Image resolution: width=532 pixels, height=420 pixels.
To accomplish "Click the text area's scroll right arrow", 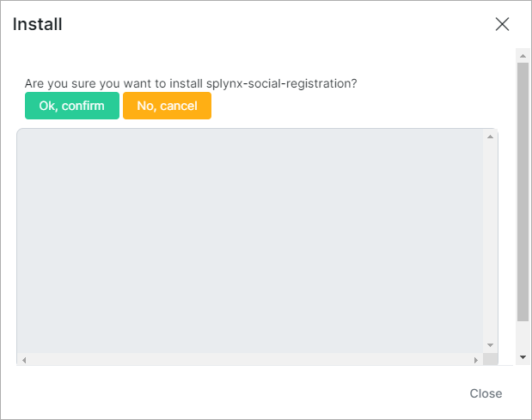I will 475,359.
